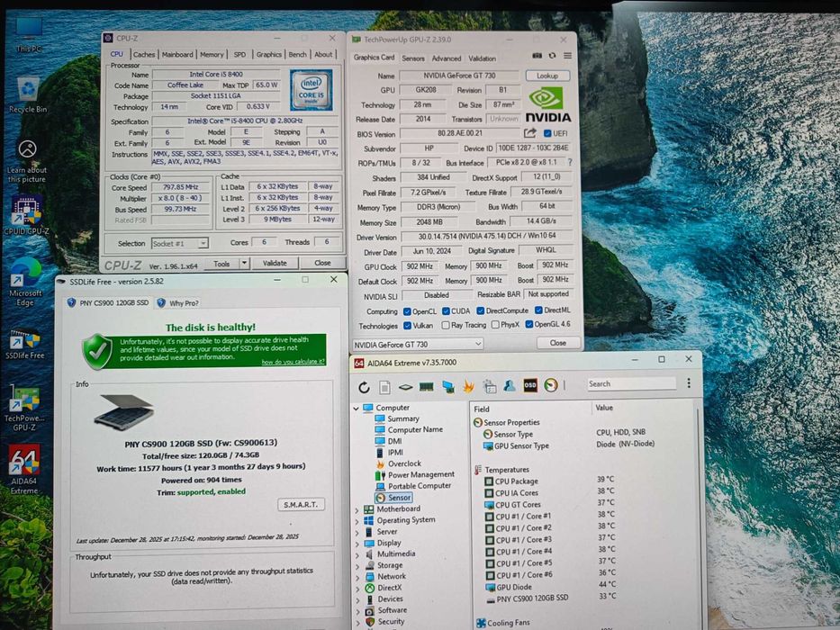The height and width of the screenshot is (630, 840).
Task: Open CPU-Z Socket #1 selection dropdown
Action: (179, 244)
